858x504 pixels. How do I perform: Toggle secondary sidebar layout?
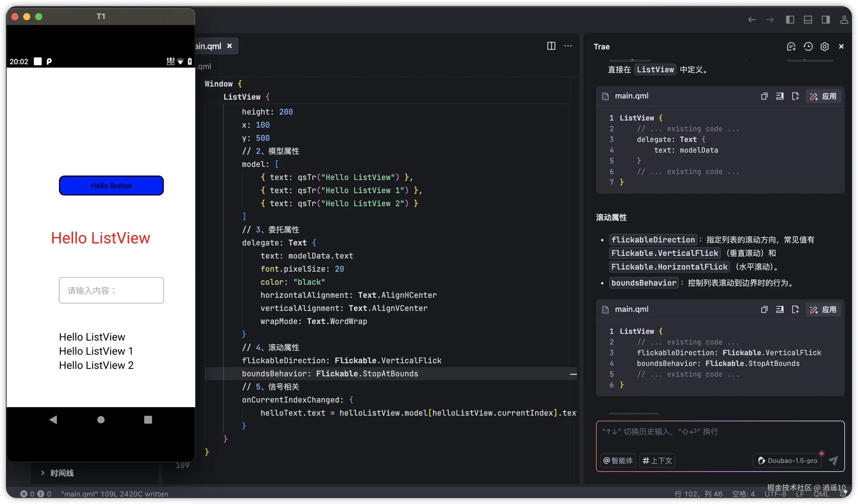[826, 20]
